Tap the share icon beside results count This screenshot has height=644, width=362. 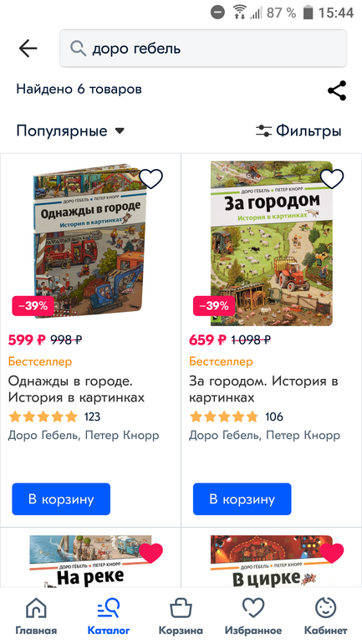(337, 90)
